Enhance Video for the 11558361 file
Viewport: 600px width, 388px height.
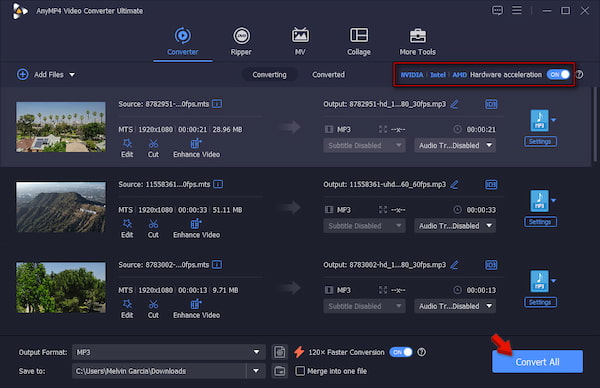[196, 229]
